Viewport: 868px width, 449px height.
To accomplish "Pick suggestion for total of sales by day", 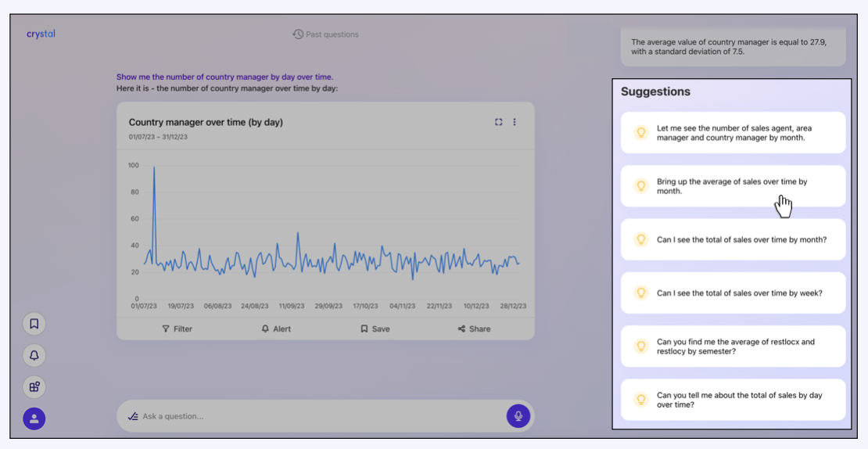I will point(733,400).
